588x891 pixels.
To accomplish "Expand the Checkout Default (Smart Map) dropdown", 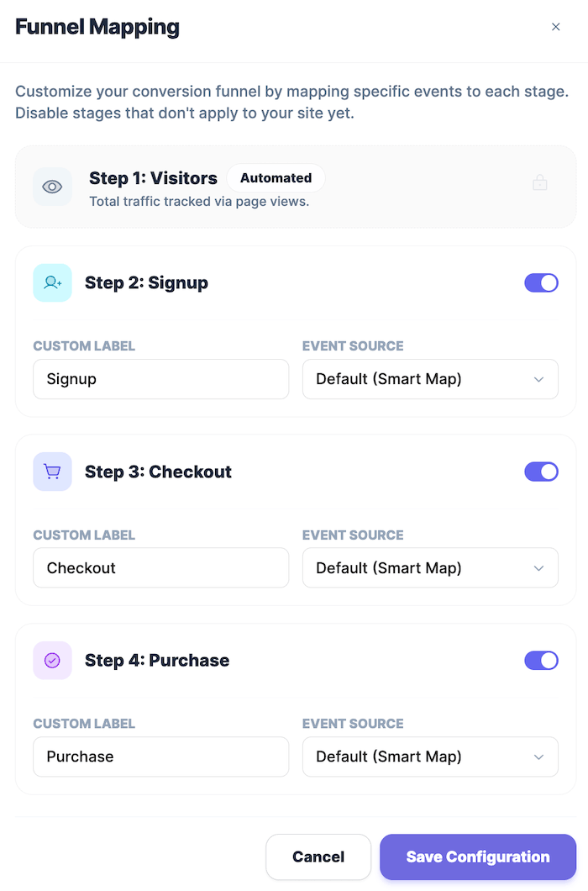I will click(430, 567).
